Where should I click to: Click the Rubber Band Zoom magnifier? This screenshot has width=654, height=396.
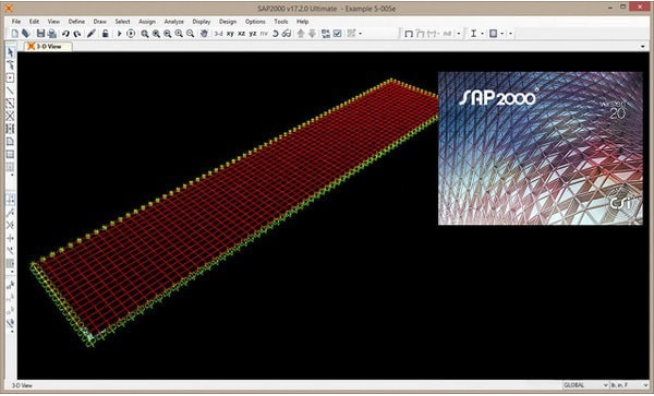145,34
